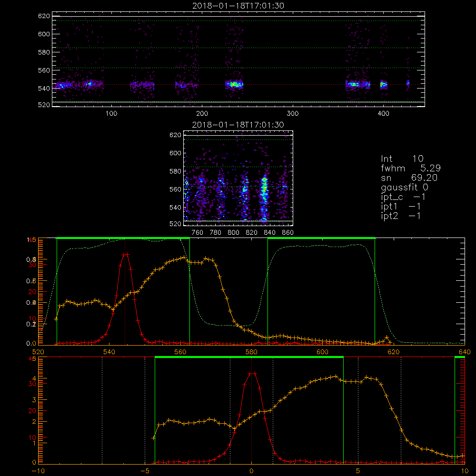
Task: Click x-axis label 820 on middle spectrogram
Action: point(252,233)
